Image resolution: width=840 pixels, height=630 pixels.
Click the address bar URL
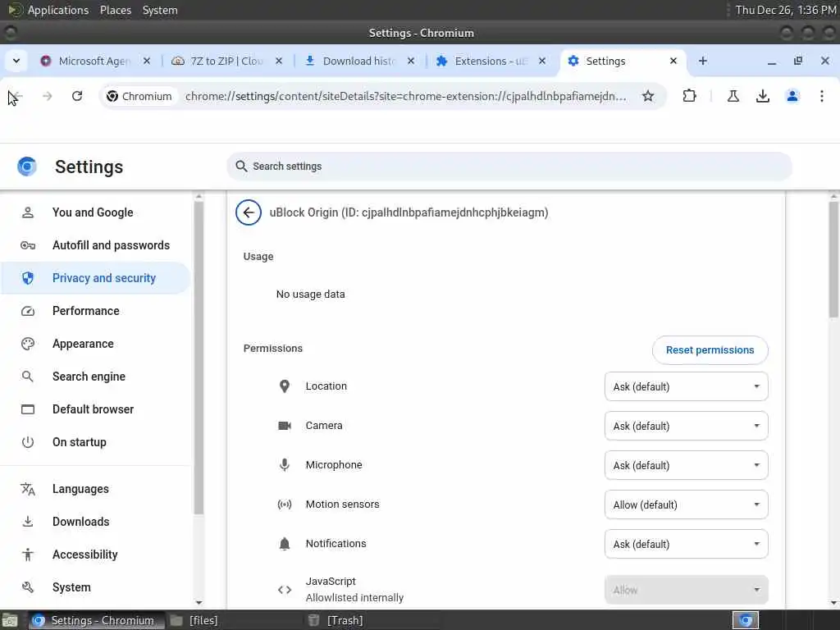[405, 97]
